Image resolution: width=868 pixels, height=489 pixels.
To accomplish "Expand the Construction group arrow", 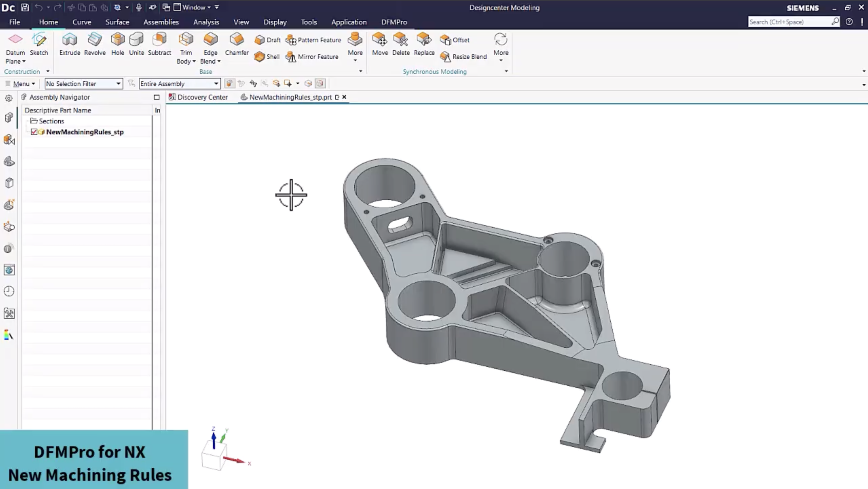I will coord(48,71).
